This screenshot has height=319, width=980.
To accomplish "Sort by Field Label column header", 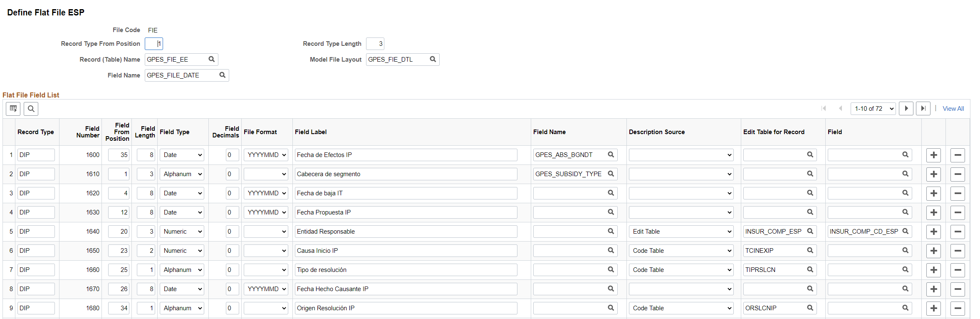I will coord(311,132).
